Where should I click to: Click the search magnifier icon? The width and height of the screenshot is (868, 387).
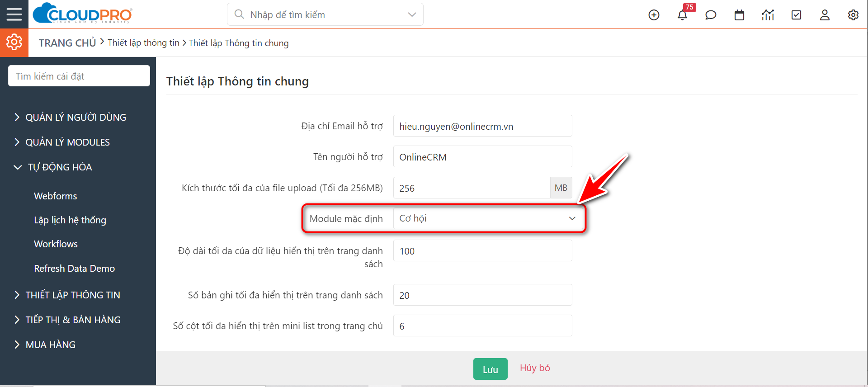(x=239, y=14)
